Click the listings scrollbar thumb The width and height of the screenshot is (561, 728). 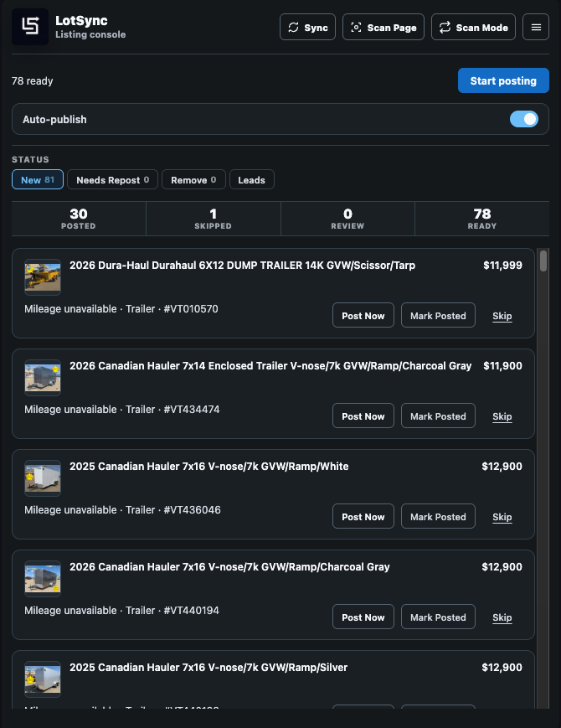(x=543, y=261)
